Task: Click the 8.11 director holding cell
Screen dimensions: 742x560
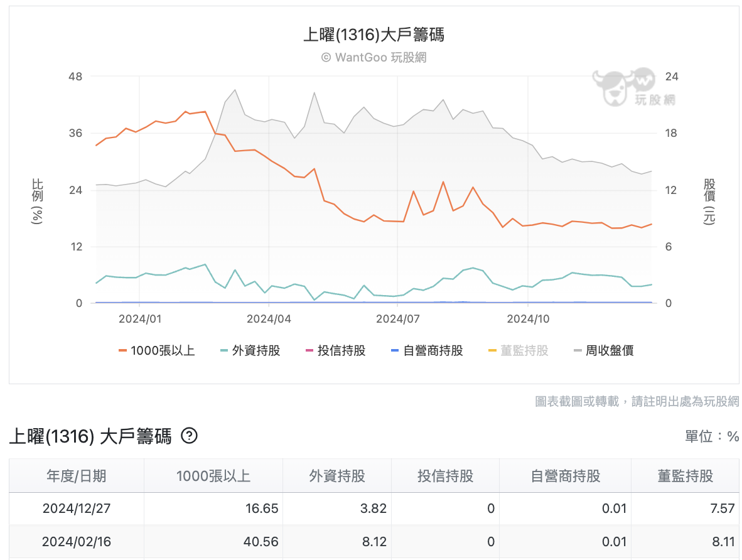Action: 686,542
